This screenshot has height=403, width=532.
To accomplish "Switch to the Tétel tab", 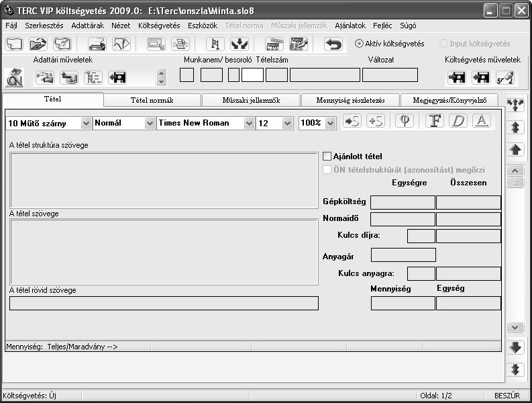I will [x=52, y=99].
